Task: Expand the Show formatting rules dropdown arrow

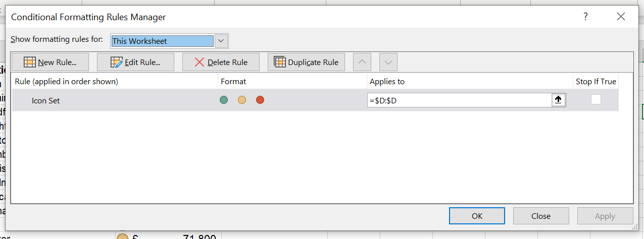Action: point(222,41)
